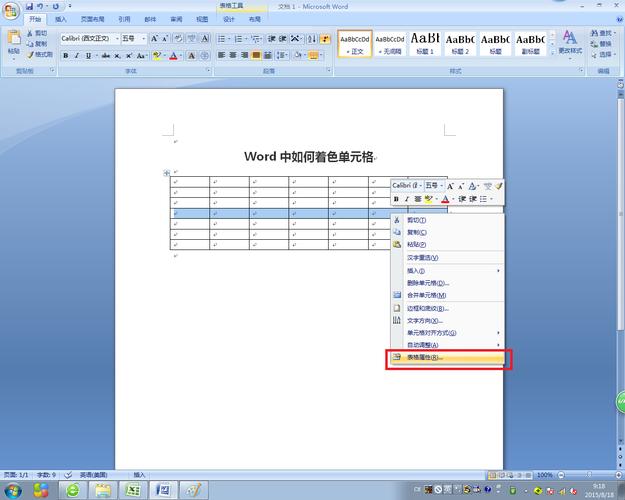Apply subscript in ribbon Font group
The height and width of the screenshot is (500, 625).
pyautogui.click(x=117, y=56)
